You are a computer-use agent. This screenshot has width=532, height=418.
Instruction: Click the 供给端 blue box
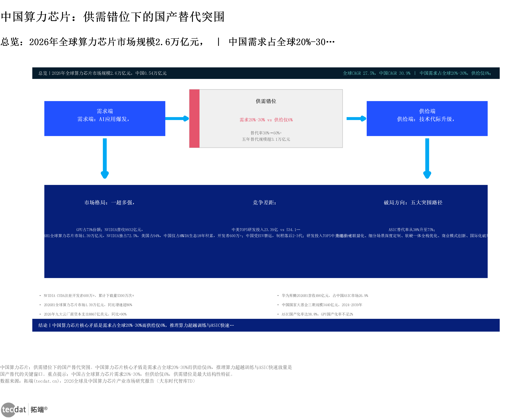pyautogui.click(x=427, y=118)
